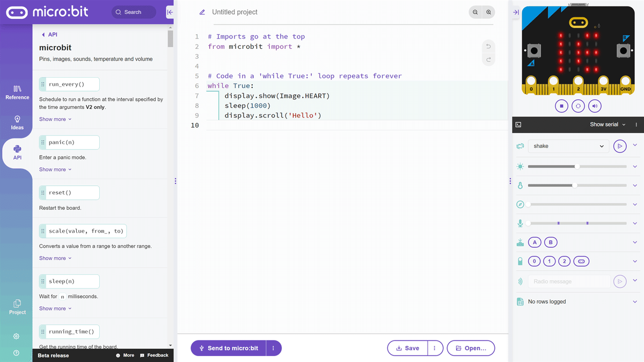Click the Open... button

coord(471,348)
